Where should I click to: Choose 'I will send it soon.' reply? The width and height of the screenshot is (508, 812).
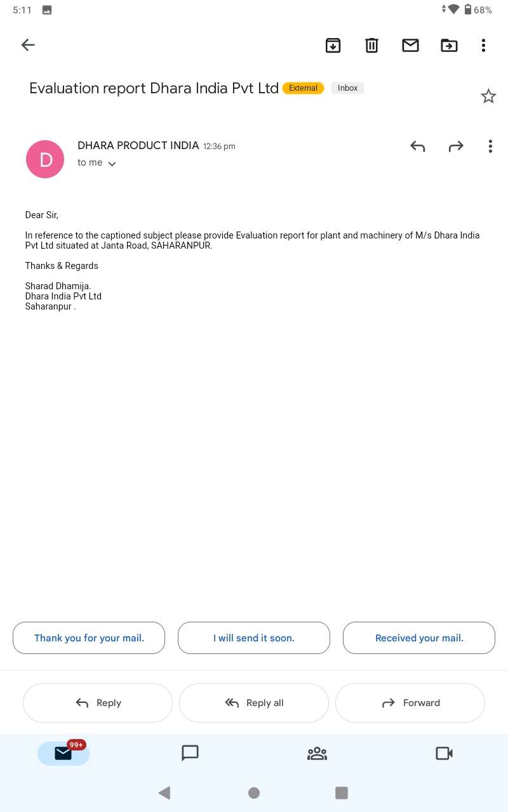pyautogui.click(x=254, y=638)
